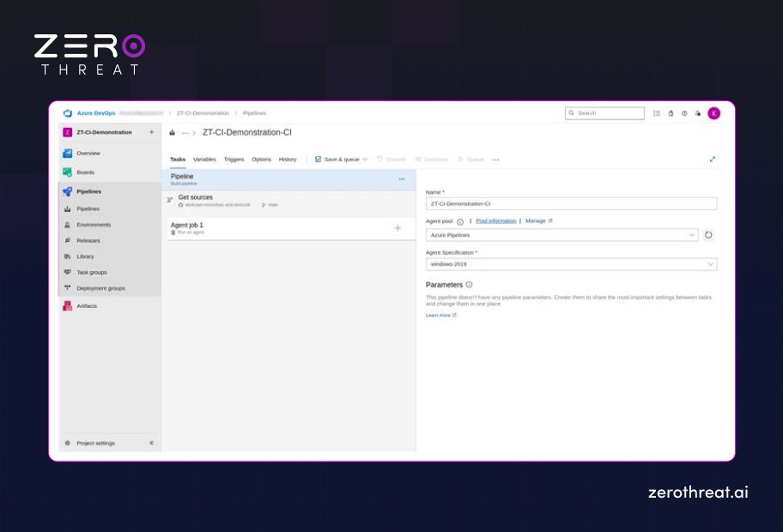Click the fullscreen expand icon
The width and height of the screenshot is (783, 532).
tap(712, 160)
